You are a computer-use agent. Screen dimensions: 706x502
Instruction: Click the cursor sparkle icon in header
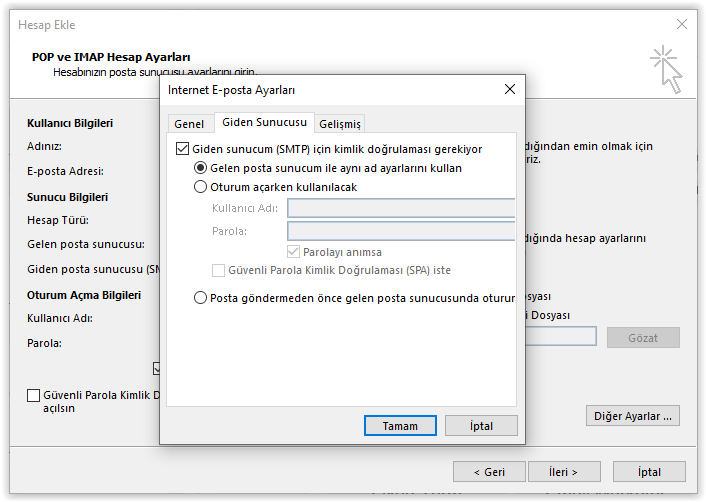point(666,69)
